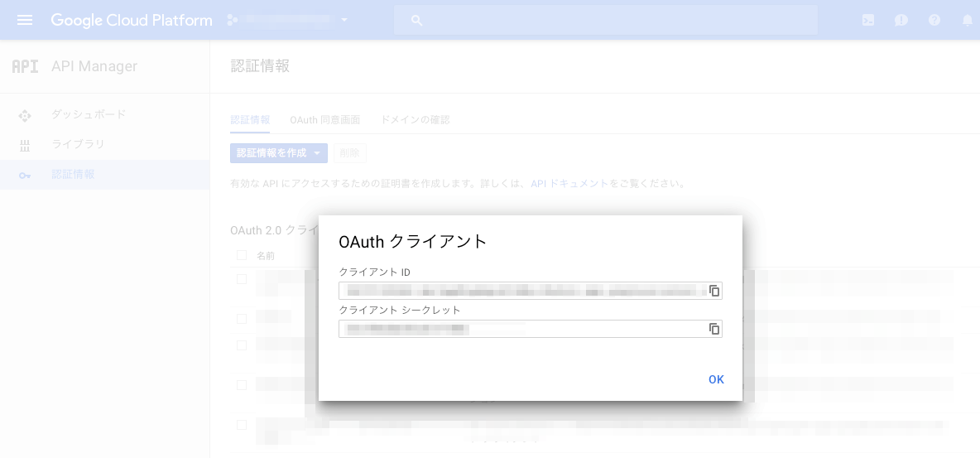980x458 pixels.
Task: Open the help question mark icon
Action: click(x=934, y=20)
